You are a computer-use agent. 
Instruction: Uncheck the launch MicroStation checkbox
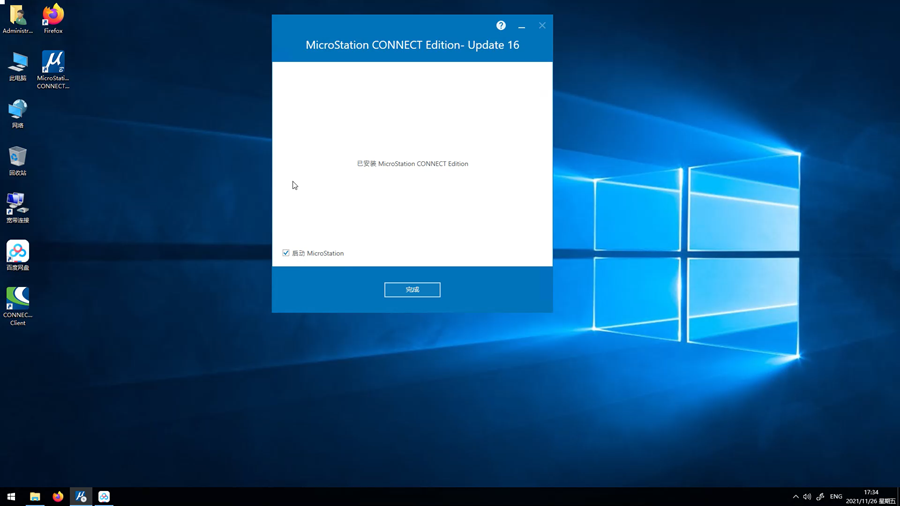tap(286, 253)
